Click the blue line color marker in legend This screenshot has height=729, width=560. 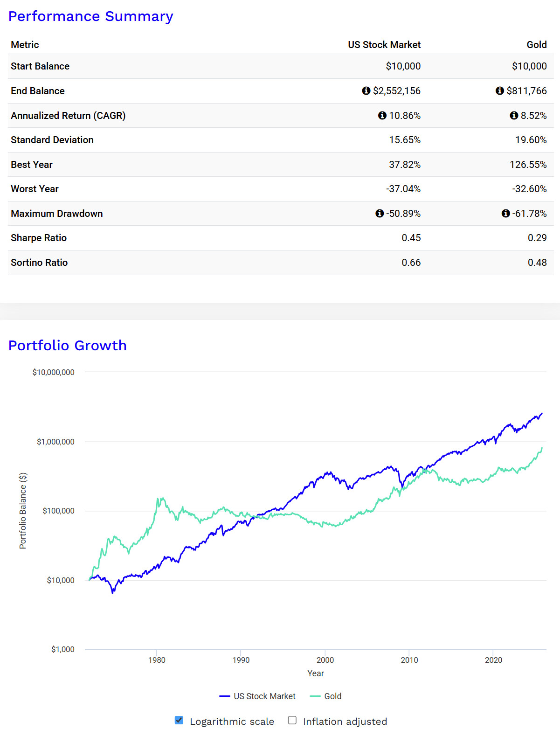[225, 696]
